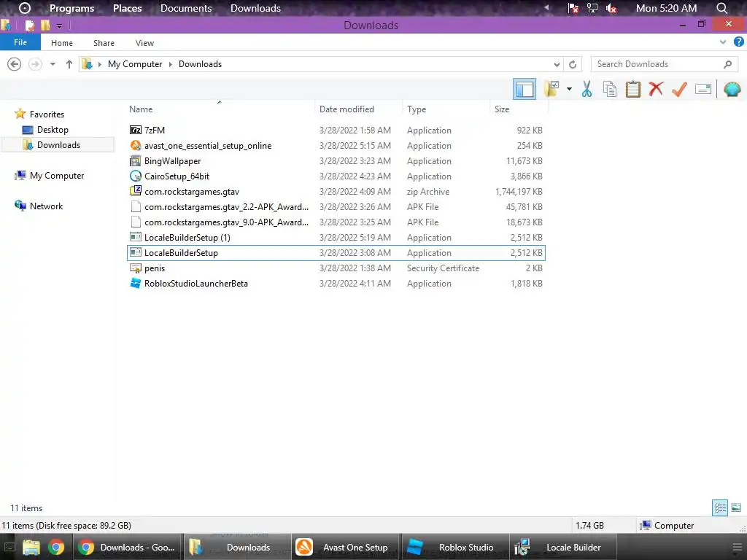Click the new folder quick access icon
The image size is (747, 560).
(45, 26)
